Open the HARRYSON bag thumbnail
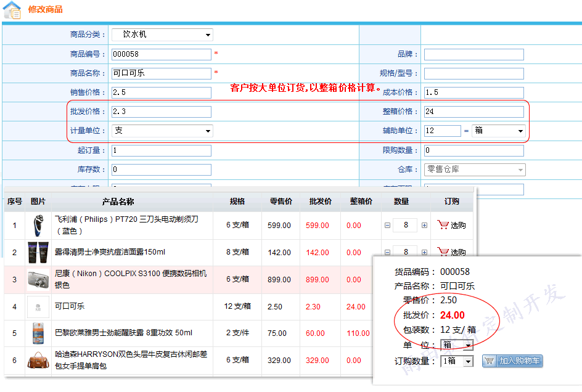The width and height of the screenshot is (582, 392). [38, 360]
